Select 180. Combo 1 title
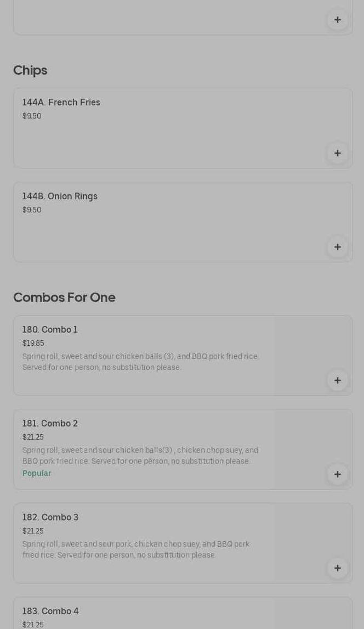The height and width of the screenshot is (629, 364). tap(50, 330)
